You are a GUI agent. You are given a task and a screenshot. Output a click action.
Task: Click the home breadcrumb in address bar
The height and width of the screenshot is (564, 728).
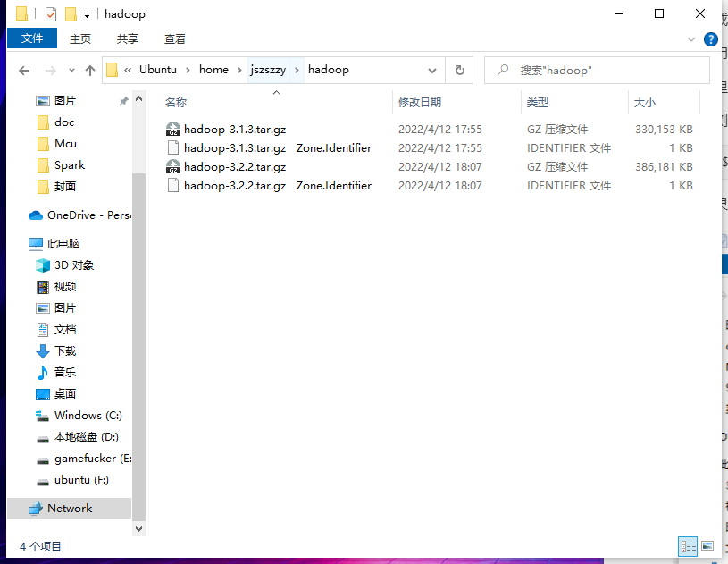(213, 70)
